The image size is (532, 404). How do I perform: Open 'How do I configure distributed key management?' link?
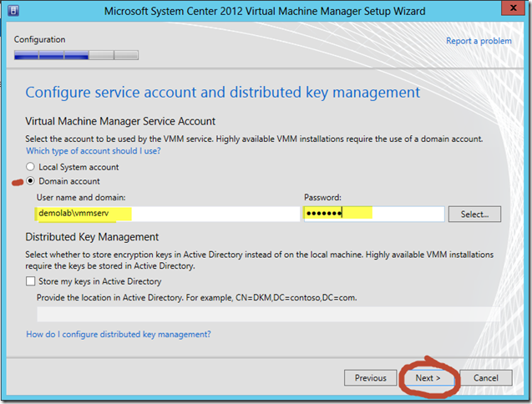click(x=119, y=334)
